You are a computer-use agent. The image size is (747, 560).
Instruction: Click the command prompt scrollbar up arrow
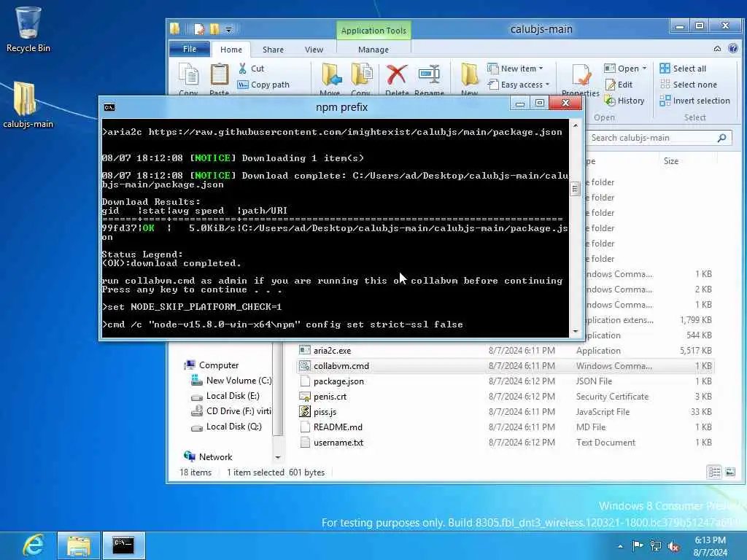(575, 125)
